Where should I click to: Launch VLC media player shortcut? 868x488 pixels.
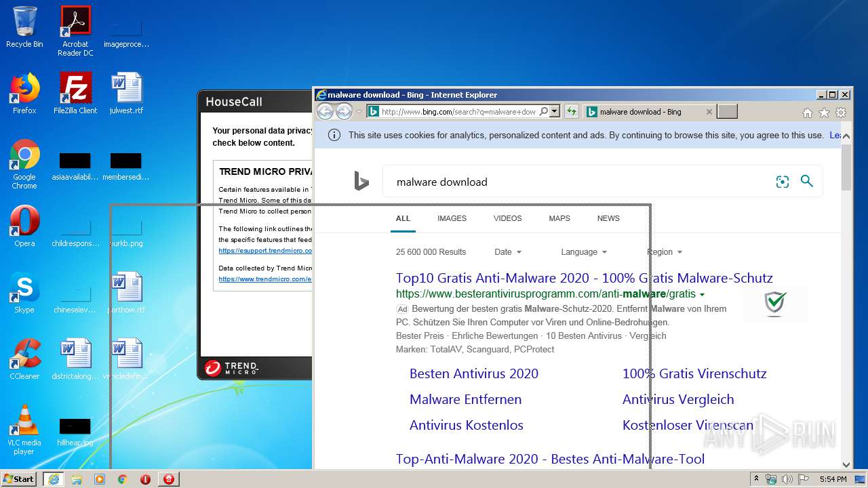pyautogui.click(x=24, y=430)
